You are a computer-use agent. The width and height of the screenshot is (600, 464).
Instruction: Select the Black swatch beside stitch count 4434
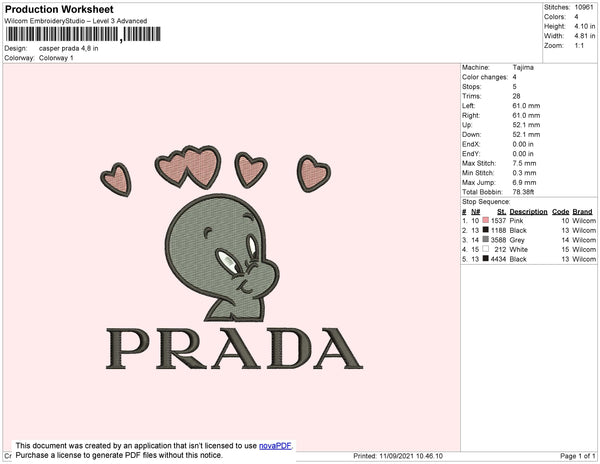(486, 259)
